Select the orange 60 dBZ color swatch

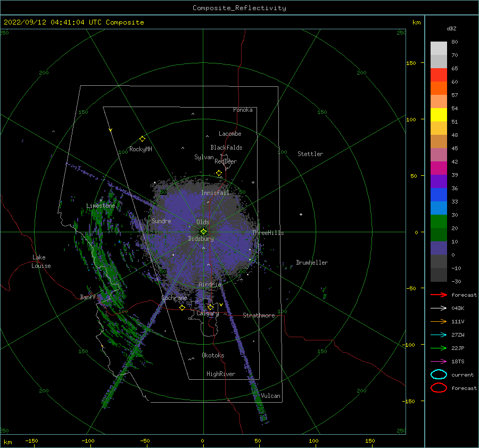tap(439, 88)
